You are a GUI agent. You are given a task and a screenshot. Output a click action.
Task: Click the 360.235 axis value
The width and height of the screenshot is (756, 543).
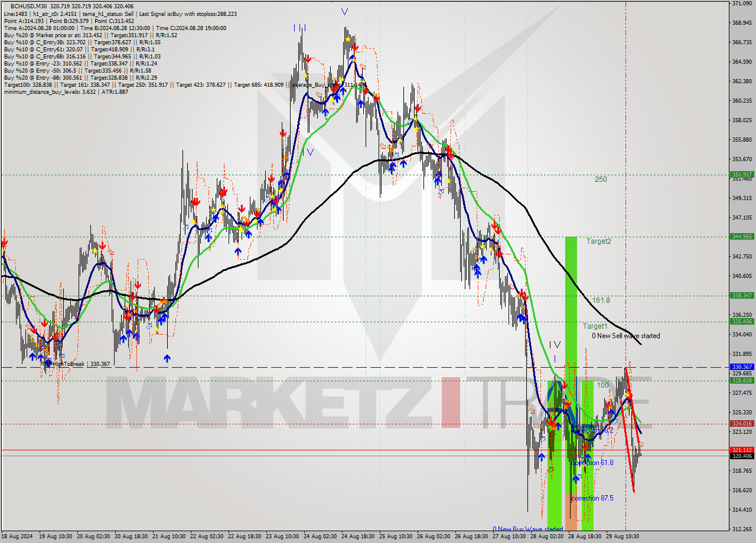(x=742, y=101)
